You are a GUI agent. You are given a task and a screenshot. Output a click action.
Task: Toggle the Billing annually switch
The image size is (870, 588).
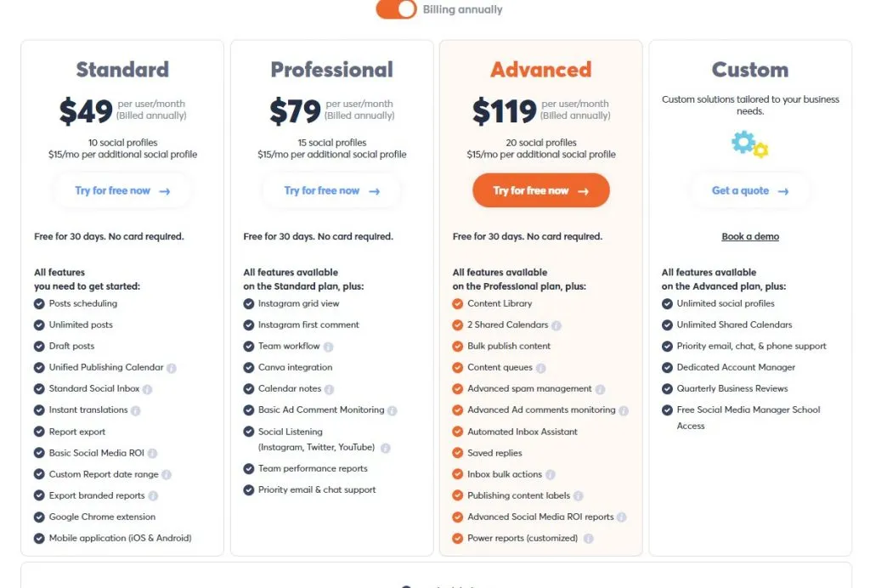click(396, 8)
